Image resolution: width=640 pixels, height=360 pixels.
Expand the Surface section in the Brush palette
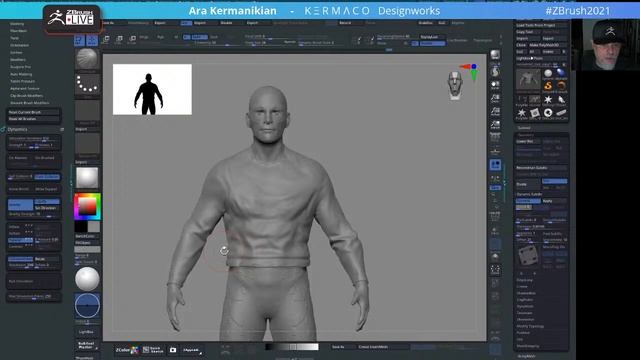point(16,52)
